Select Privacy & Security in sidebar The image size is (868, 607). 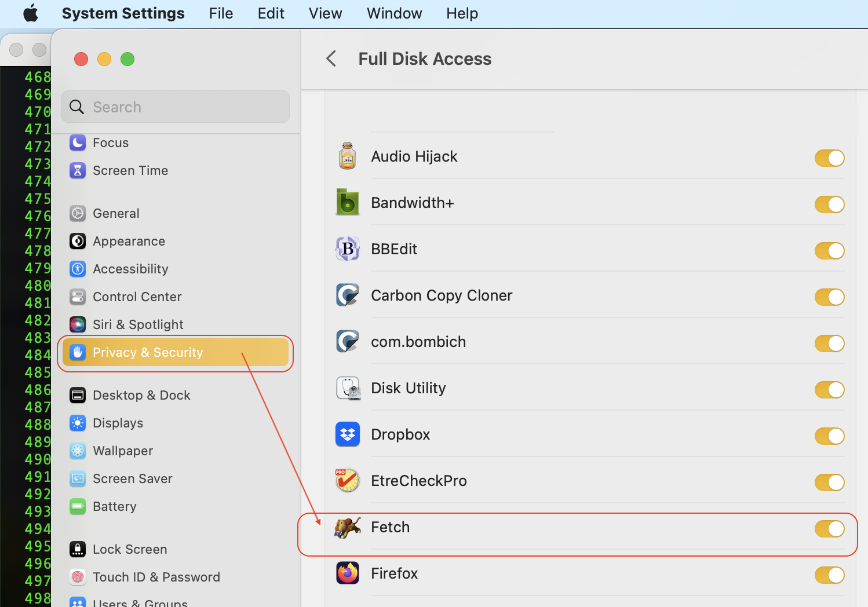[176, 352]
